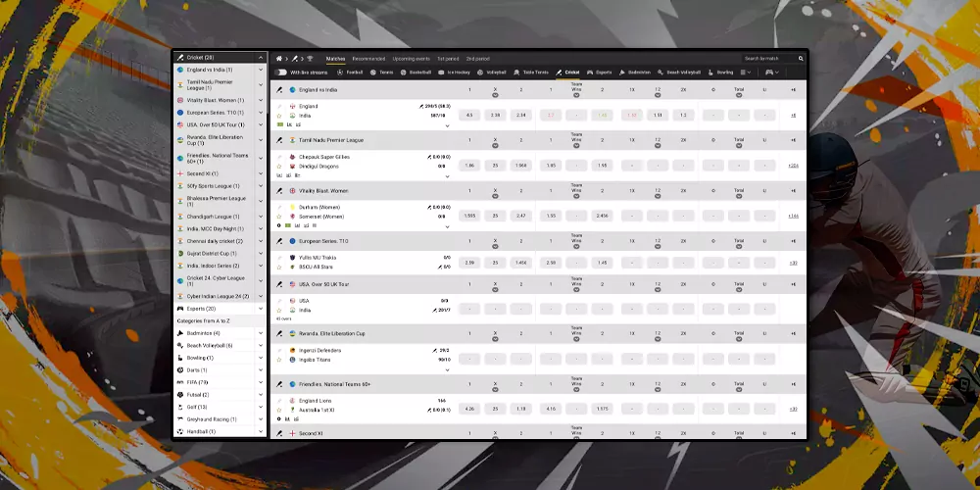
Task: Open the Darts sidebar category
Action: [220, 370]
